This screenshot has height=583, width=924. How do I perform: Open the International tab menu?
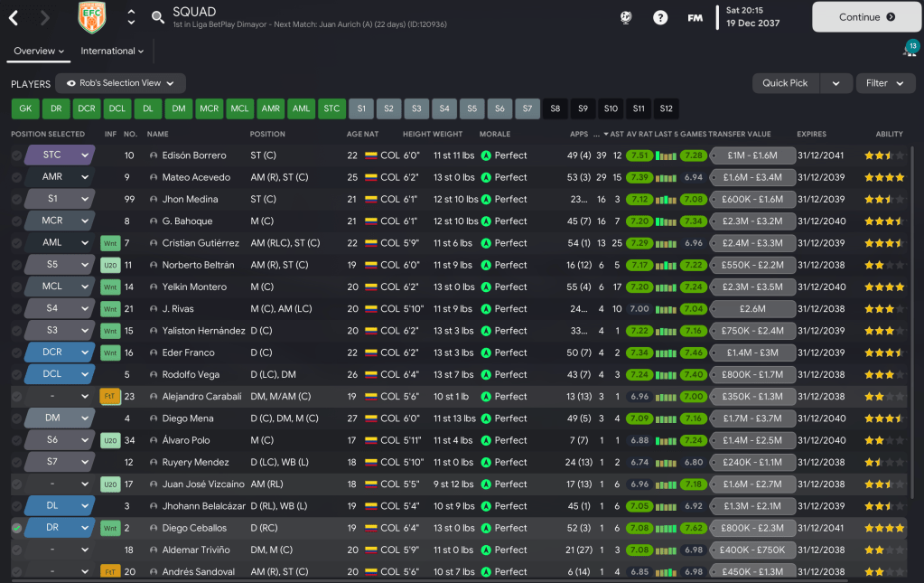tap(112, 52)
